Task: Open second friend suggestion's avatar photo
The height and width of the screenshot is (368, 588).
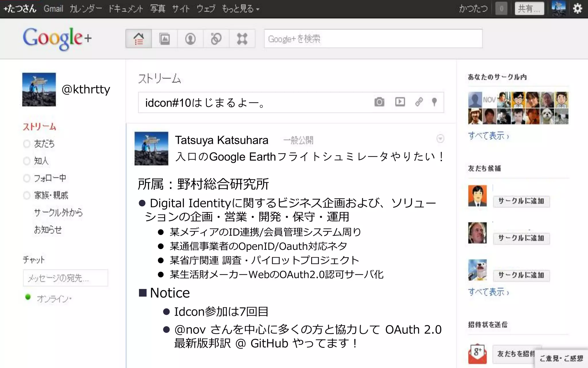Action: coord(477,233)
